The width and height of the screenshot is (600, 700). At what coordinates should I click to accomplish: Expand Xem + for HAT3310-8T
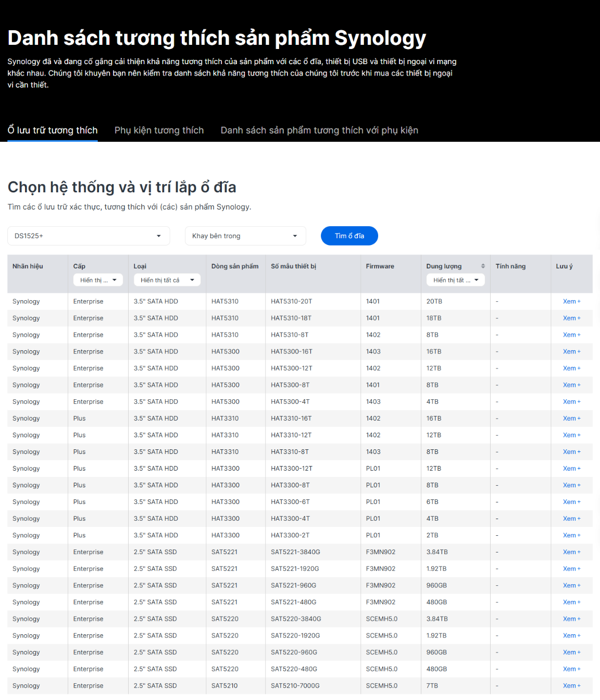pos(571,451)
